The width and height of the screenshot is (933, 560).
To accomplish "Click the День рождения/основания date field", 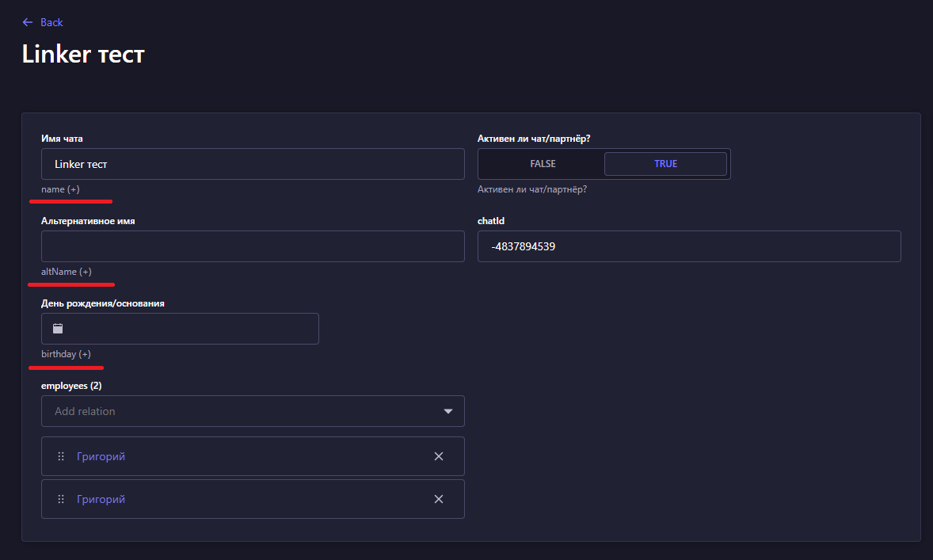I will point(190,329).
